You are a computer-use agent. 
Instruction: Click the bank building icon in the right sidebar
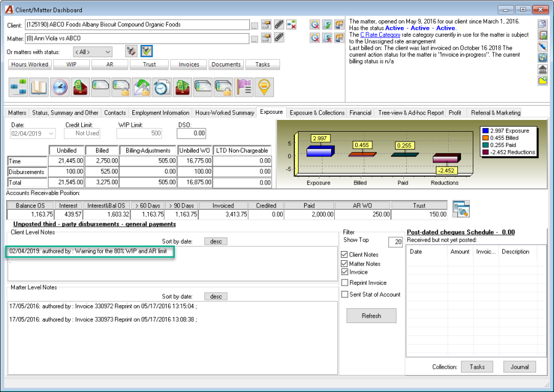pos(542,69)
